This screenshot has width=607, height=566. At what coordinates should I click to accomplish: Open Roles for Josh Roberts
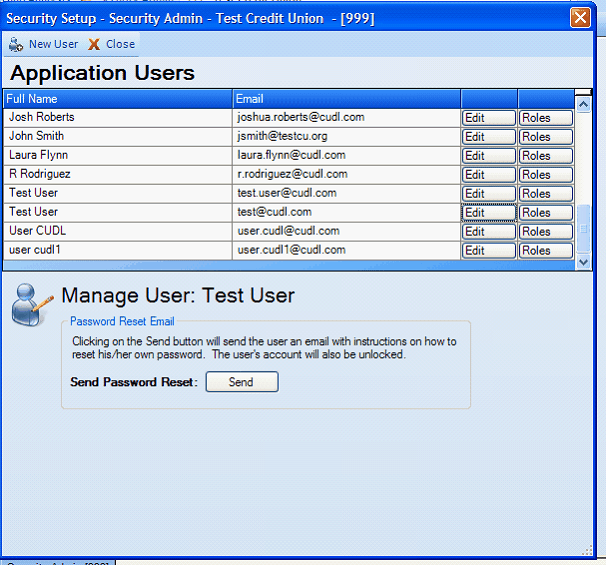point(546,118)
